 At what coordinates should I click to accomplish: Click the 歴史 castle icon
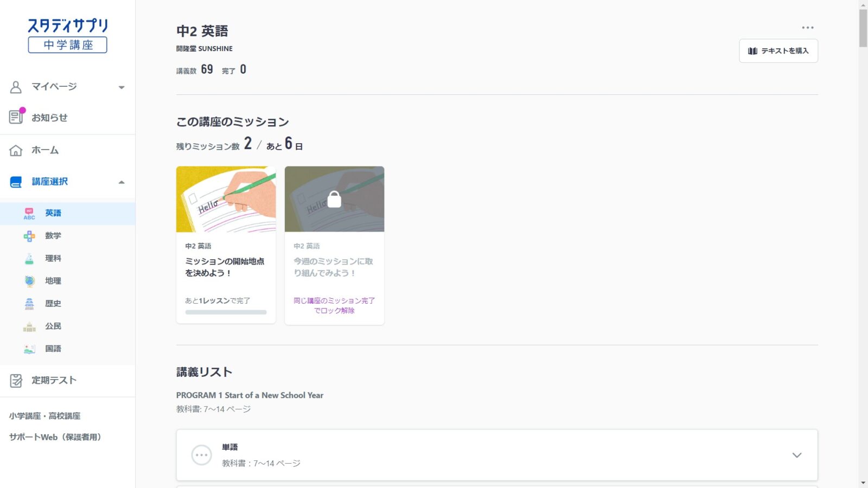pyautogui.click(x=29, y=304)
